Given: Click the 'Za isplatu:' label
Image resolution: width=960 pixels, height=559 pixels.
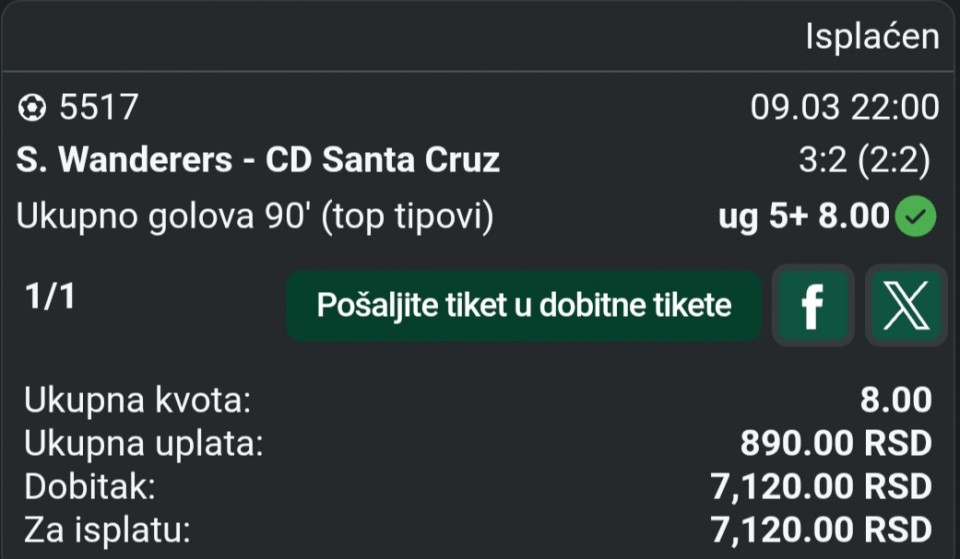Looking at the screenshot, I should [107, 529].
